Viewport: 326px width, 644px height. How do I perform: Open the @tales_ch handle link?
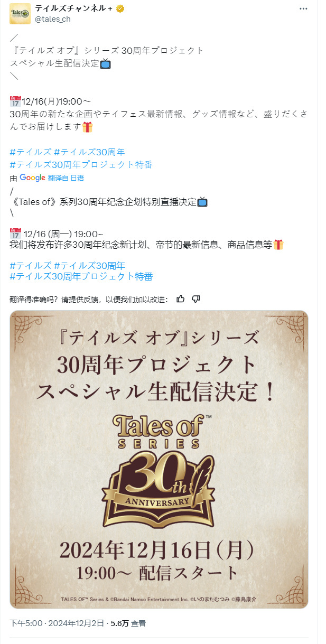(52, 20)
